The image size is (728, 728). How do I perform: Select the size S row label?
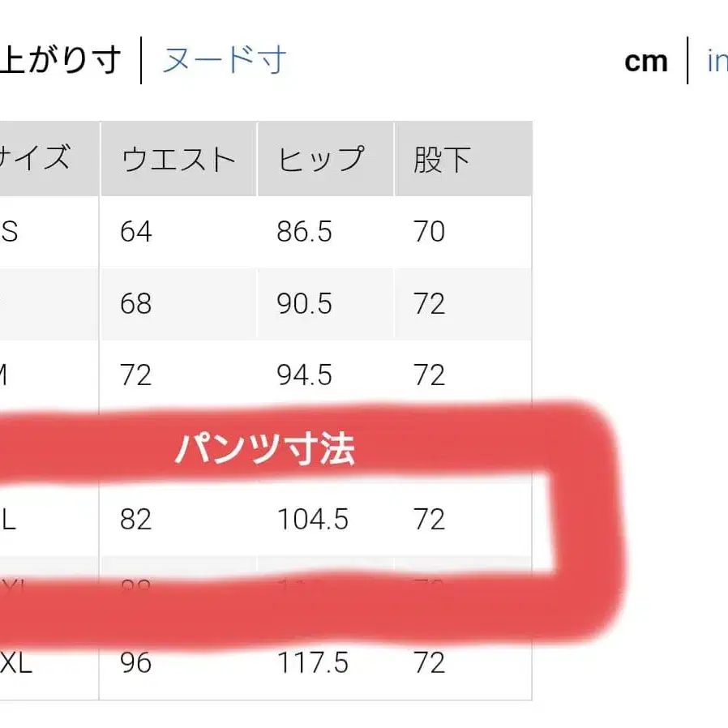(8, 232)
